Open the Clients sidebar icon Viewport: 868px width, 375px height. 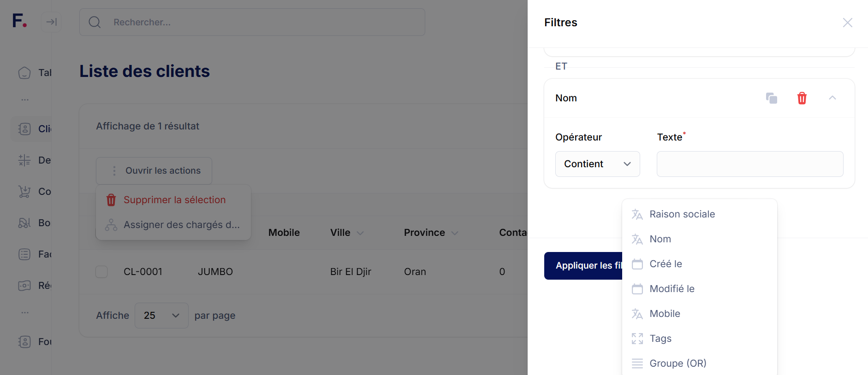tap(24, 129)
